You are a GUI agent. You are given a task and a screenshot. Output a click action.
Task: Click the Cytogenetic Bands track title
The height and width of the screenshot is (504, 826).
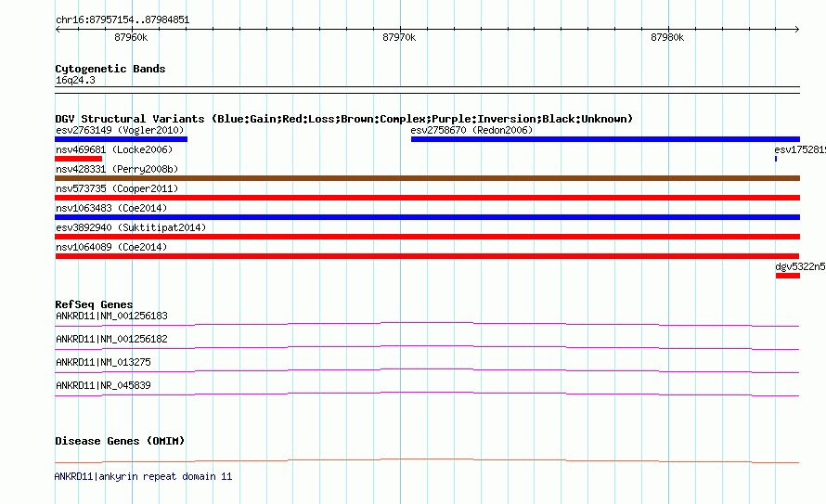pyautogui.click(x=110, y=69)
